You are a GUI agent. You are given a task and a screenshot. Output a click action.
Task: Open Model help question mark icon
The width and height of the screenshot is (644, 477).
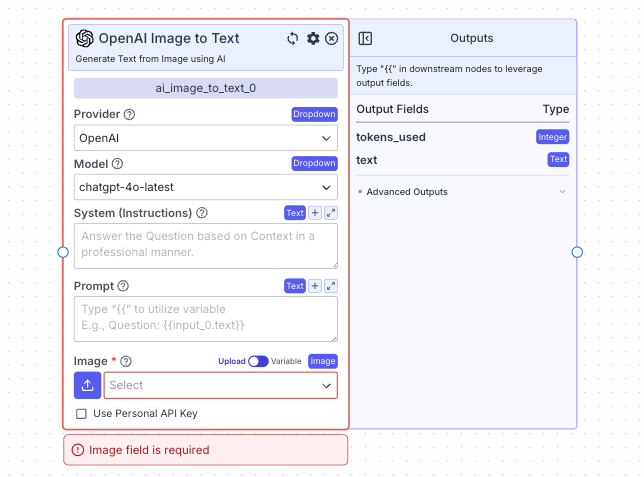coord(117,164)
